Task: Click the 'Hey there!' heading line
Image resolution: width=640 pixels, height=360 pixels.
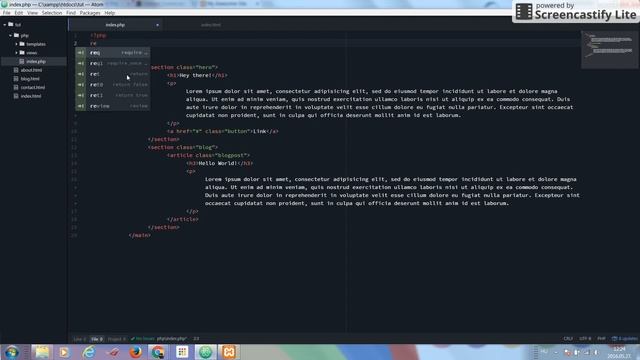Action: (197, 75)
